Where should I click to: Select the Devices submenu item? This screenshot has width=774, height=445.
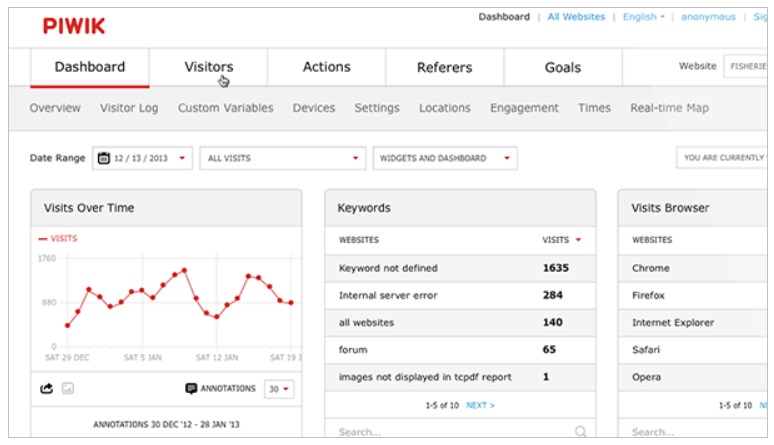(x=314, y=108)
